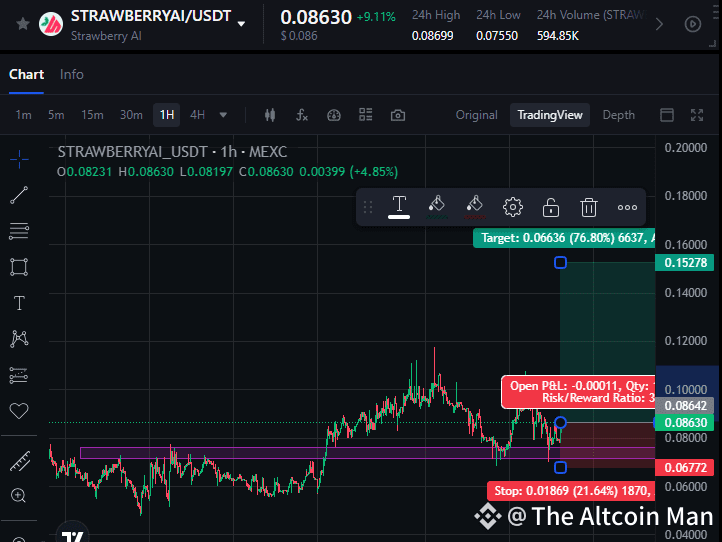Click the 0.15278 price axis label

pyautogui.click(x=685, y=262)
